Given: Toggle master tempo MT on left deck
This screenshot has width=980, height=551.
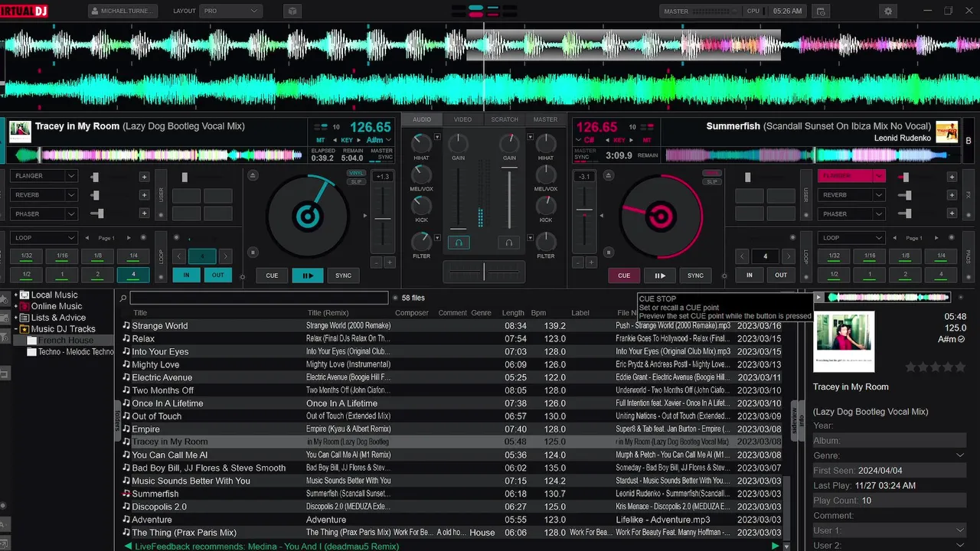Looking at the screenshot, I should tap(319, 140).
